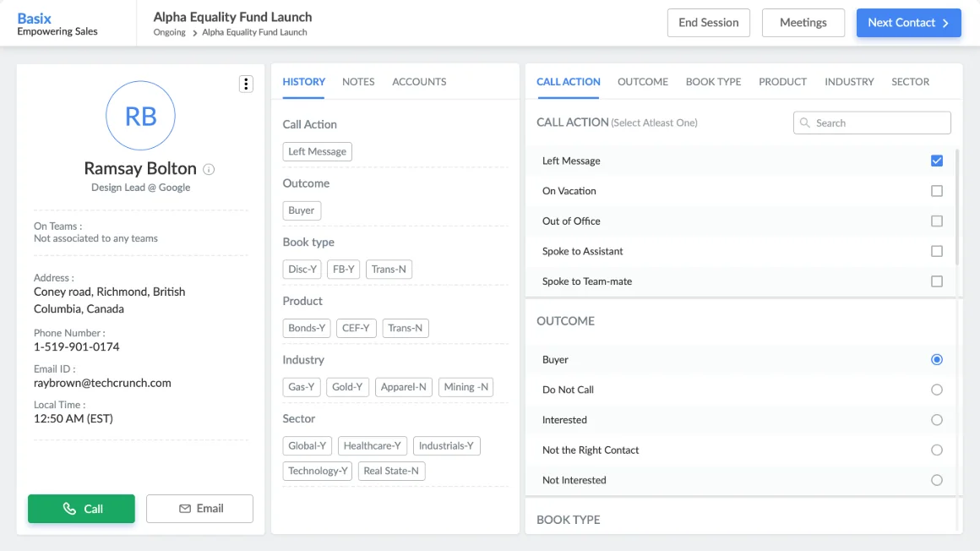Screen dimensions: 980x551
Task: Open the Product tab
Action: (782, 82)
